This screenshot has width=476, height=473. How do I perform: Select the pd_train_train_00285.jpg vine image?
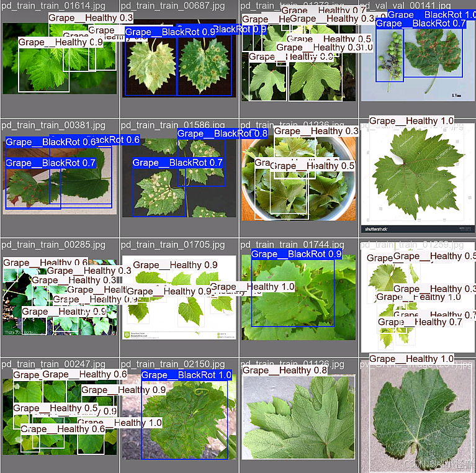coord(60,297)
